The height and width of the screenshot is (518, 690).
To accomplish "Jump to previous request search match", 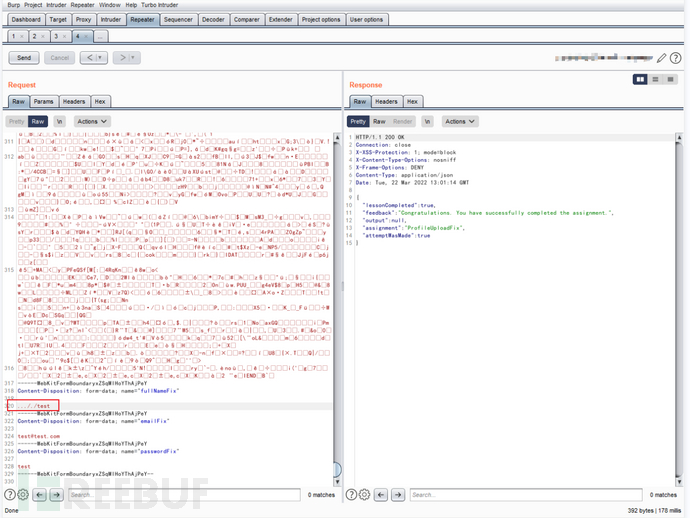I will tap(40, 495).
